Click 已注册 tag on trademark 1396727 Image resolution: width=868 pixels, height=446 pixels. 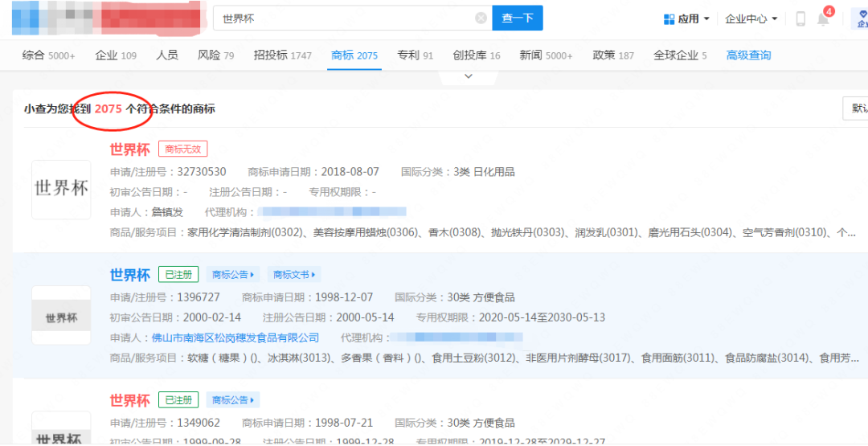[x=178, y=275]
